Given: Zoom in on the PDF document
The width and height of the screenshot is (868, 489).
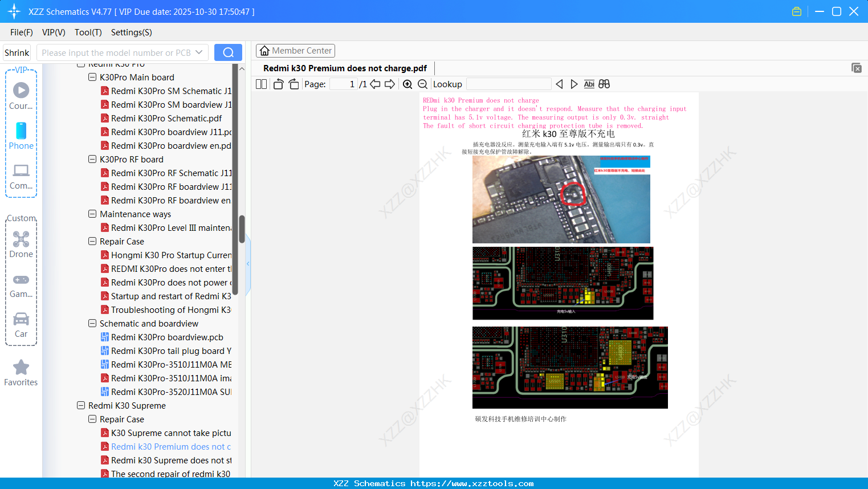Looking at the screenshot, I should [407, 84].
